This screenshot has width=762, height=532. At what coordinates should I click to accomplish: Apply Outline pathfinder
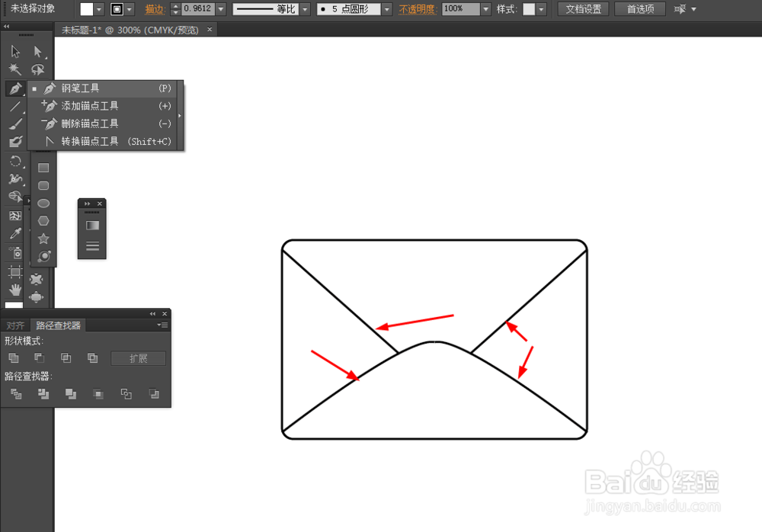coord(126,394)
